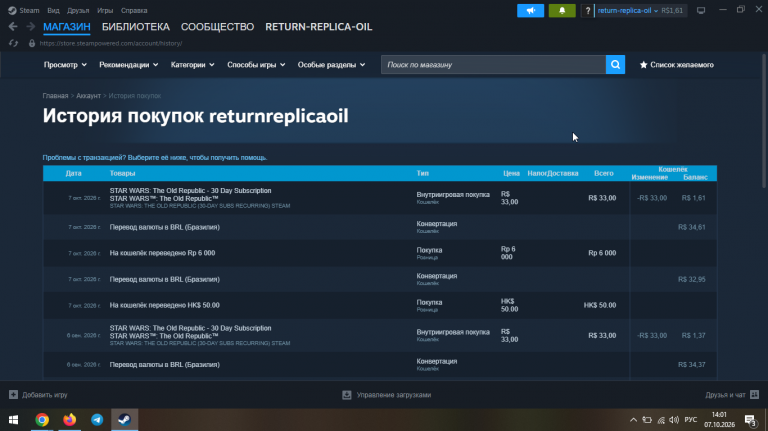
Task: Open the Игры menu
Action: (105, 10)
